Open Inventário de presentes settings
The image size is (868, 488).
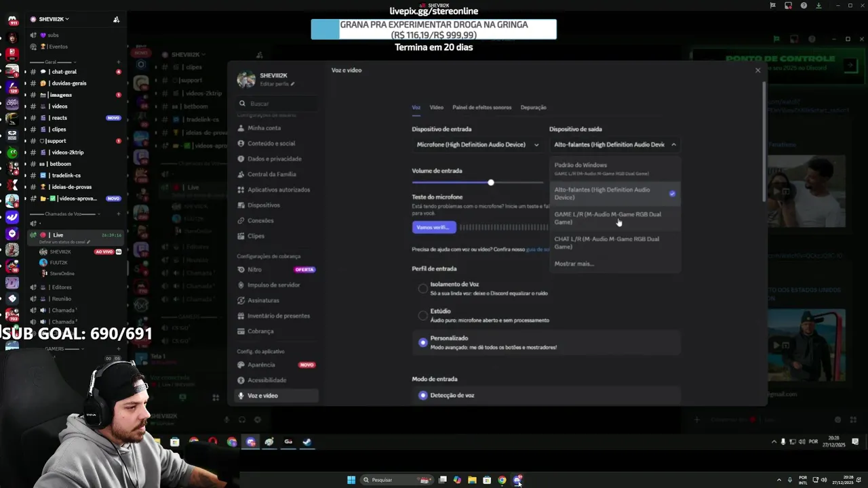coord(277,316)
